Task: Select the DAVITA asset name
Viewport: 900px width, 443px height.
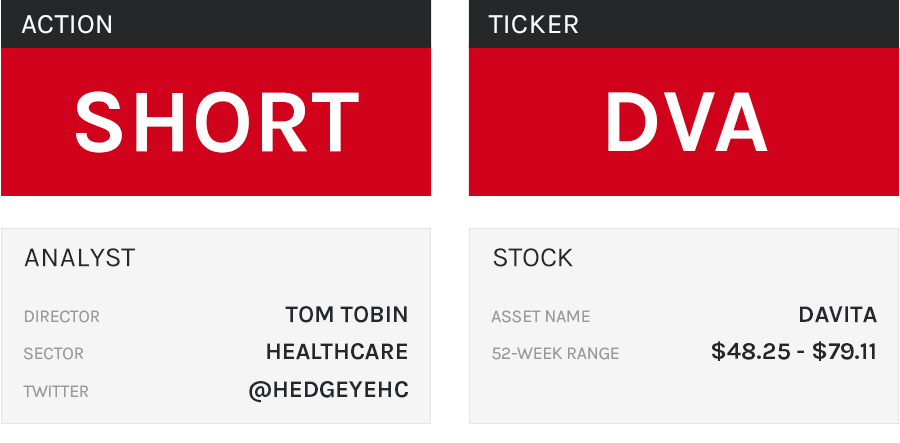Action: pos(837,315)
